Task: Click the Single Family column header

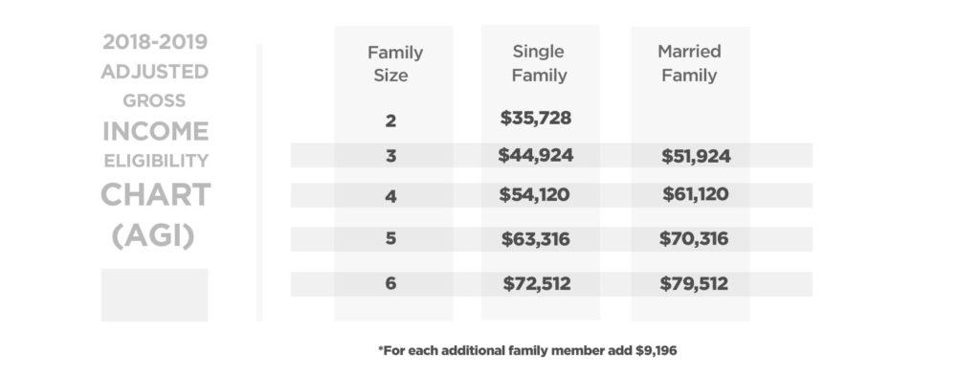Action: (x=539, y=63)
